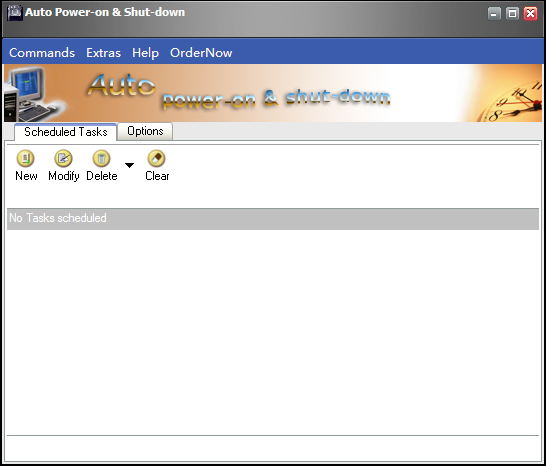The width and height of the screenshot is (546, 466).
Task: Open the Commands menu
Action: pyautogui.click(x=42, y=53)
